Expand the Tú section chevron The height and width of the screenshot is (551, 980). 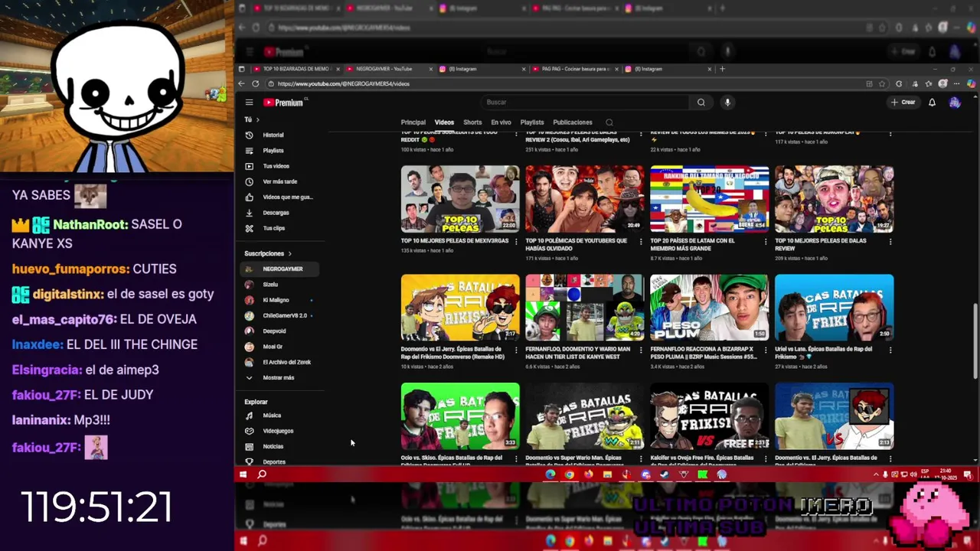point(257,120)
